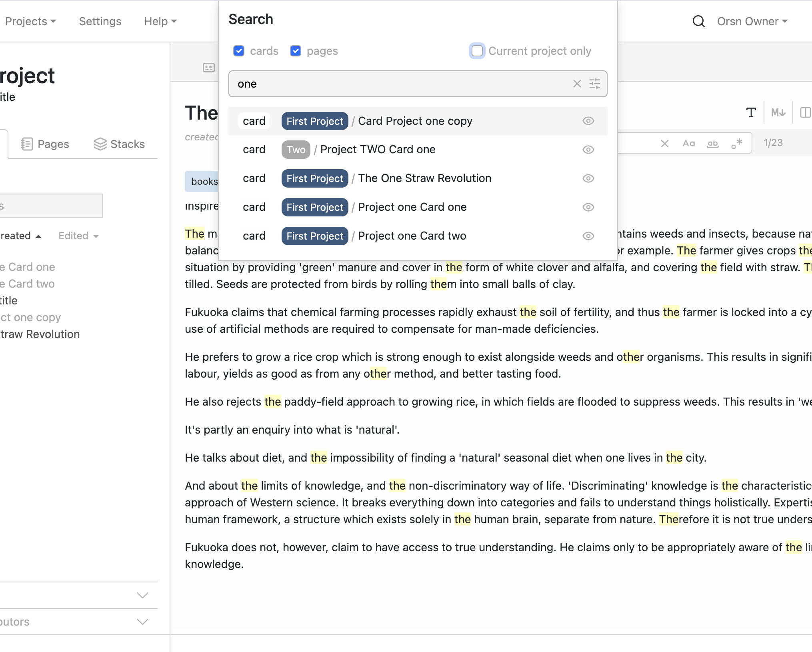
Task: Preview 'The One Straw Revolution' eye icon
Action: click(x=588, y=178)
